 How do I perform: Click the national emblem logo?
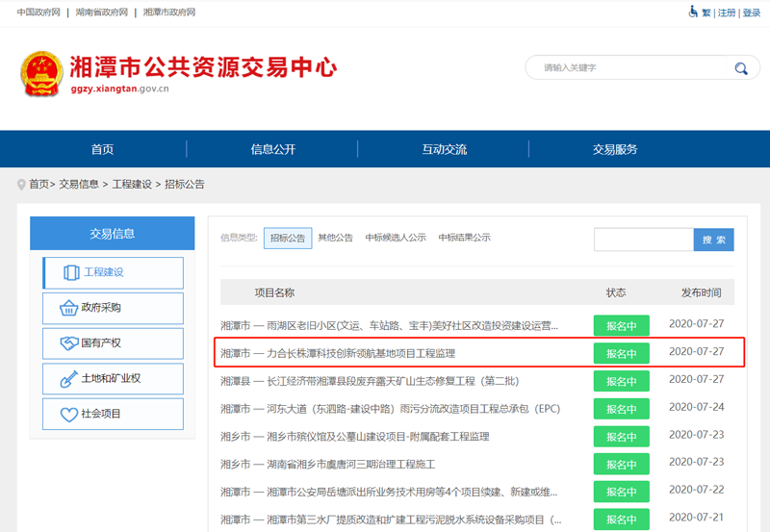(41, 73)
